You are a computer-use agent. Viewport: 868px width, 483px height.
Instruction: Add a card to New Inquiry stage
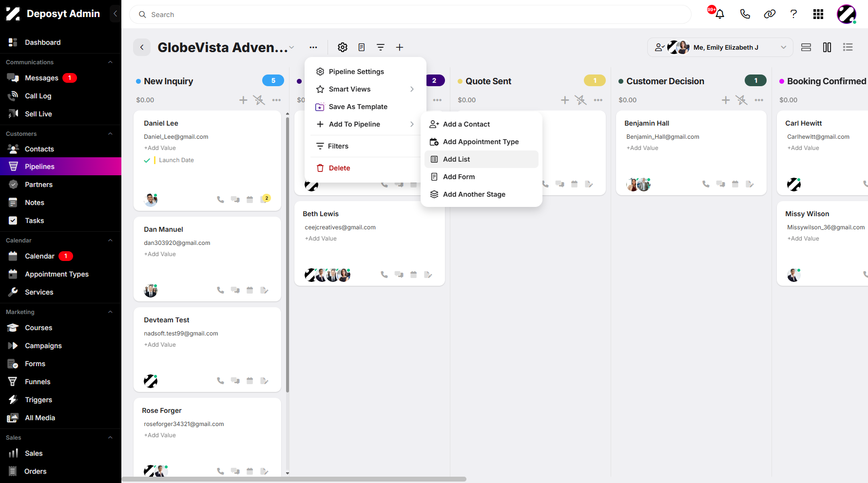pyautogui.click(x=243, y=100)
